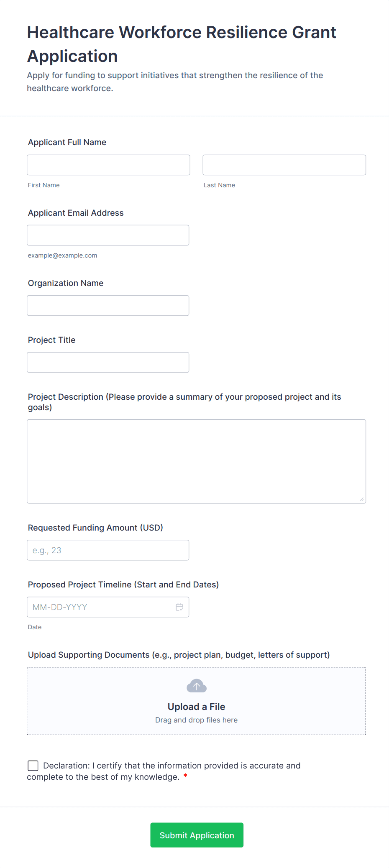Click the Upload a File heading
This screenshot has width=389, height=868.
pos(196,707)
